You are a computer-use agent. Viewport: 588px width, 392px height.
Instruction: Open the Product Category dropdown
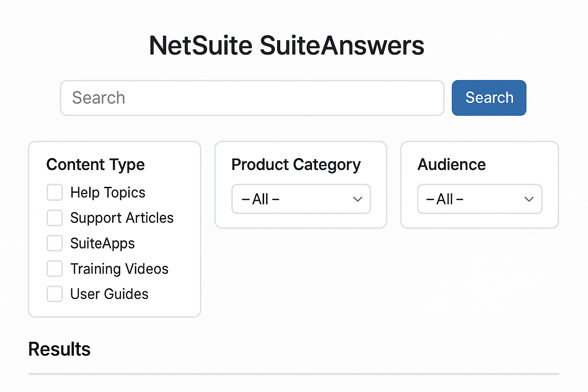coord(301,199)
